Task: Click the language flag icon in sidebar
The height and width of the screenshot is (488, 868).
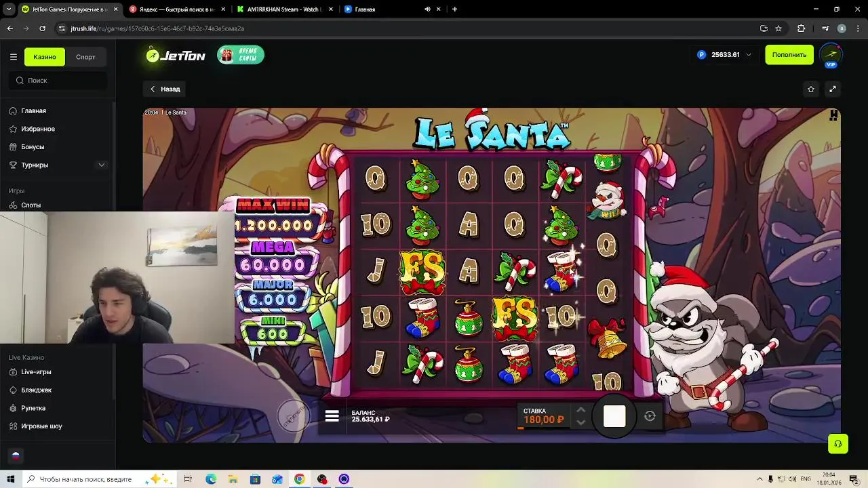Action: pyautogui.click(x=16, y=456)
